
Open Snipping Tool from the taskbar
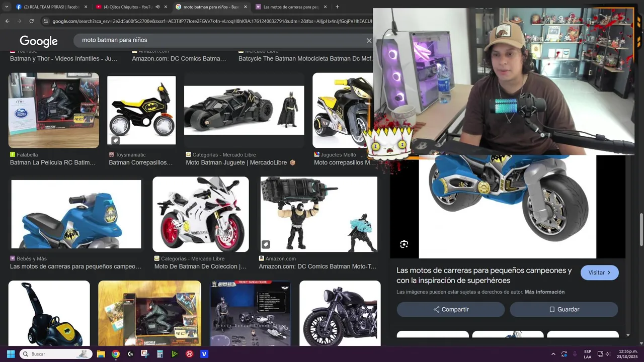click(145, 354)
